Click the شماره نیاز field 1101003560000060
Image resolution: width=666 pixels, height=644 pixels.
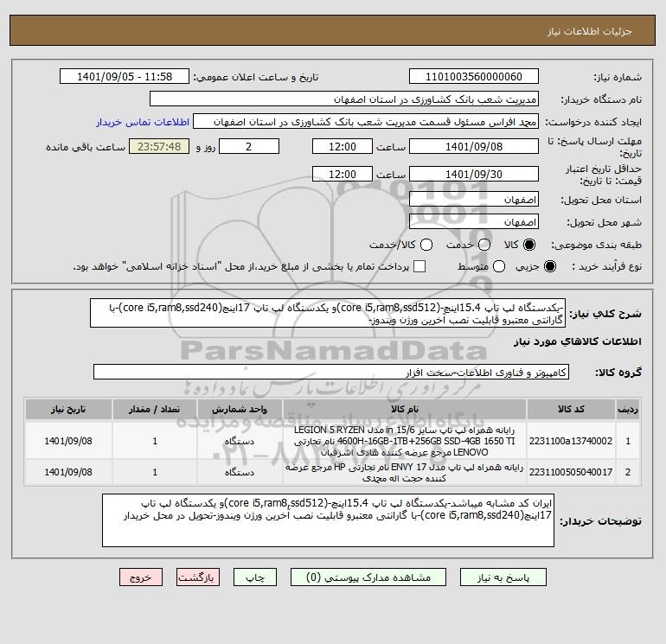tap(474, 77)
